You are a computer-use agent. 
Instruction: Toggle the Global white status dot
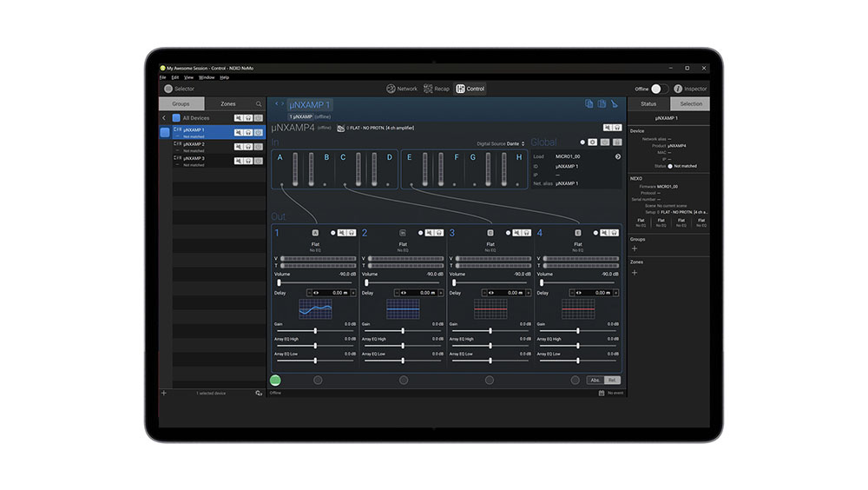582,142
